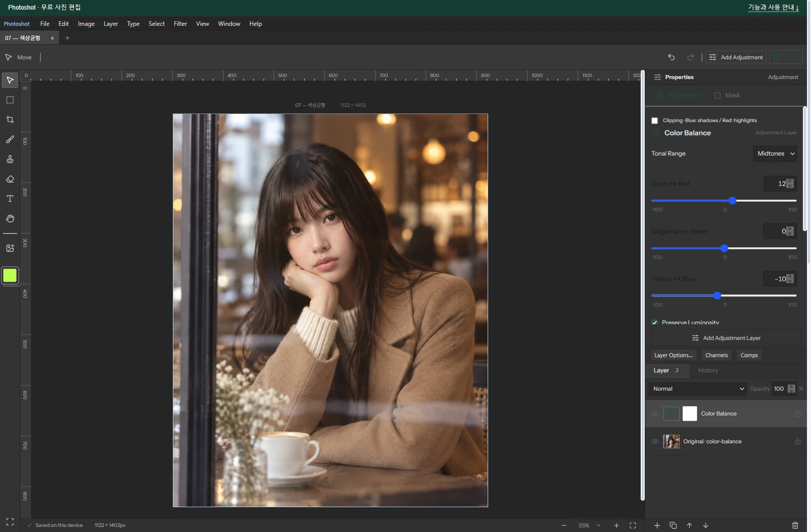The height and width of the screenshot is (532, 811).
Task: Select the Crop tool
Action: [10, 120]
